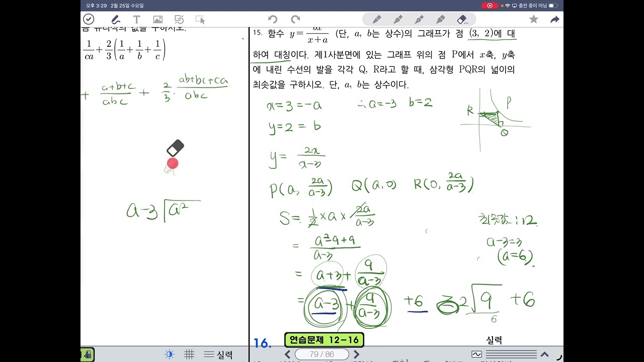Pick the third pen preset
The height and width of the screenshot is (362, 644).
point(419,20)
